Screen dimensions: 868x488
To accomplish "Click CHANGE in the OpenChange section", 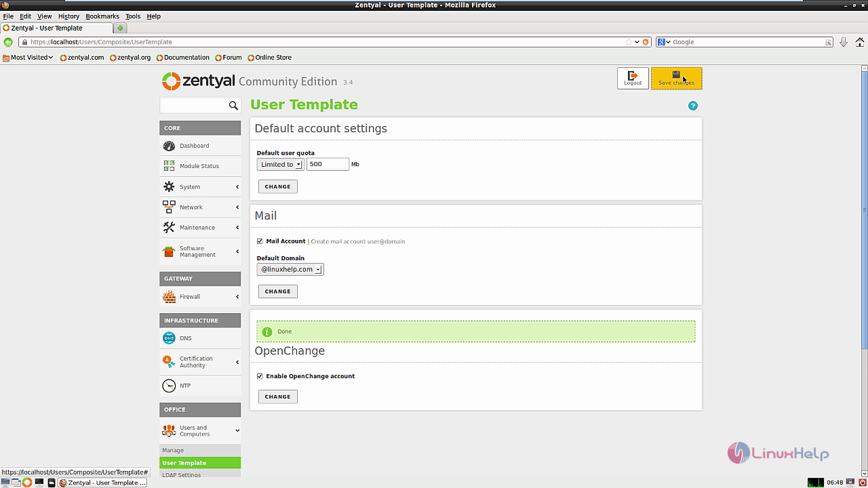I will pyautogui.click(x=277, y=396).
